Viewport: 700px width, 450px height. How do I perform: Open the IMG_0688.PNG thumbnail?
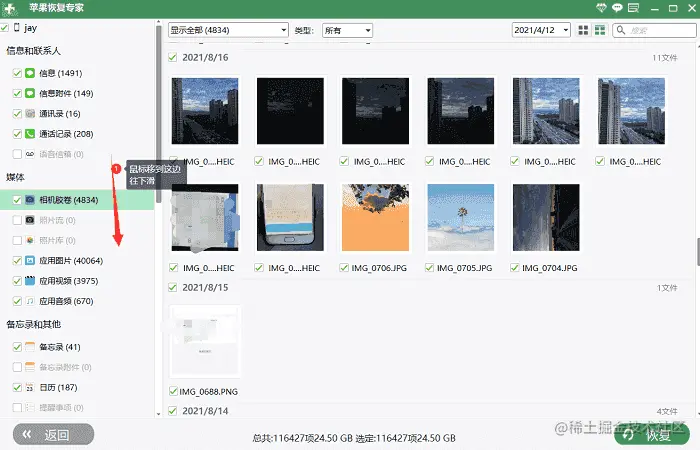click(205, 342)
